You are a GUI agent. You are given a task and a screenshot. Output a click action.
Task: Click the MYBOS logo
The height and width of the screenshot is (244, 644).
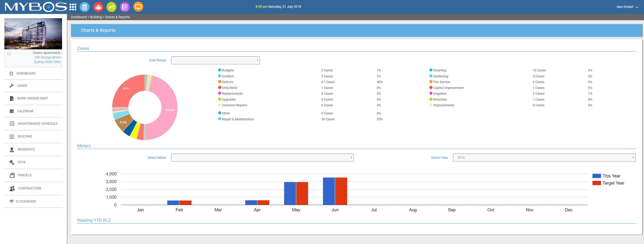pos(35,7)
